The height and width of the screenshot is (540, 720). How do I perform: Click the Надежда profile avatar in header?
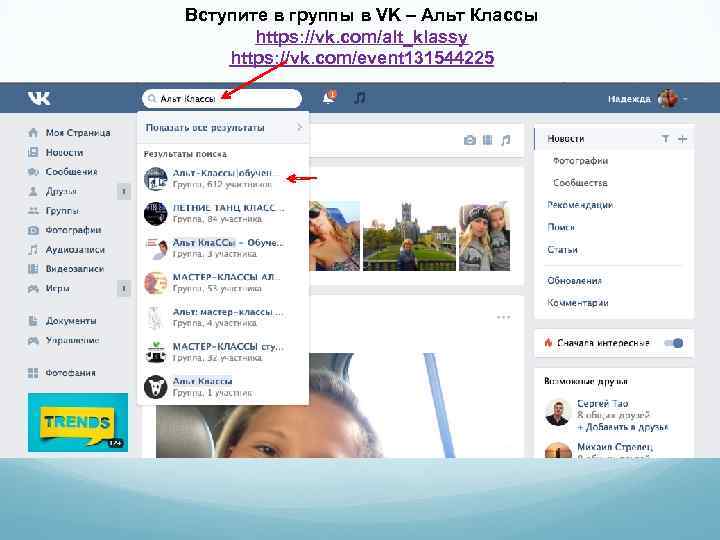tap(668, 98)
